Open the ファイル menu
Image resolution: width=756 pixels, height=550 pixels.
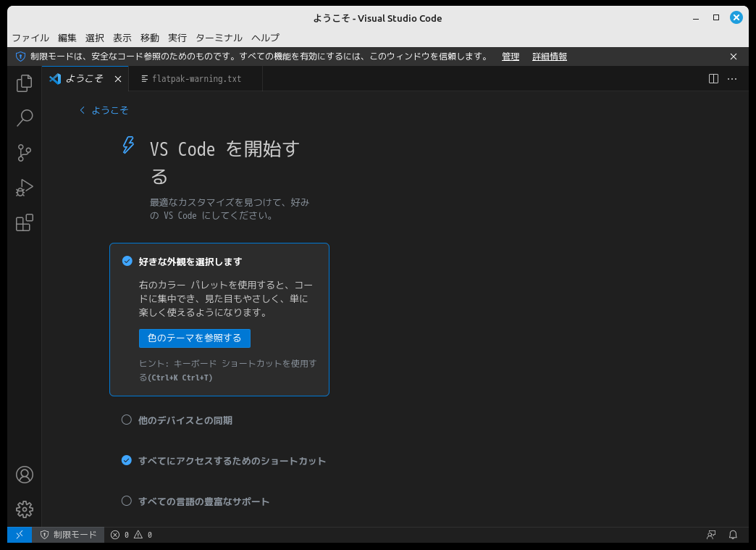(30, 38)
